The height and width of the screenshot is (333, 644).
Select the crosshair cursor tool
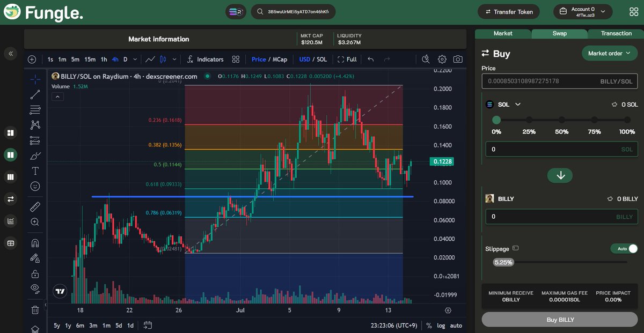pos(35,79)
